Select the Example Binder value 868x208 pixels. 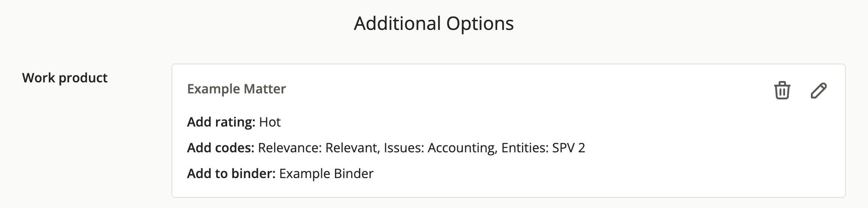(326, 173)
